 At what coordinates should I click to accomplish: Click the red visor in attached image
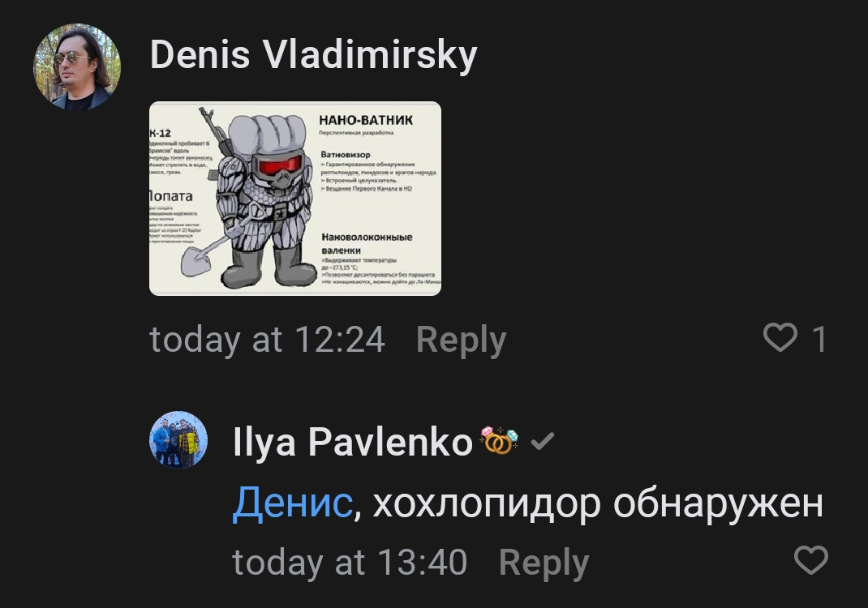pyautogui.click(x=280, y=165)
